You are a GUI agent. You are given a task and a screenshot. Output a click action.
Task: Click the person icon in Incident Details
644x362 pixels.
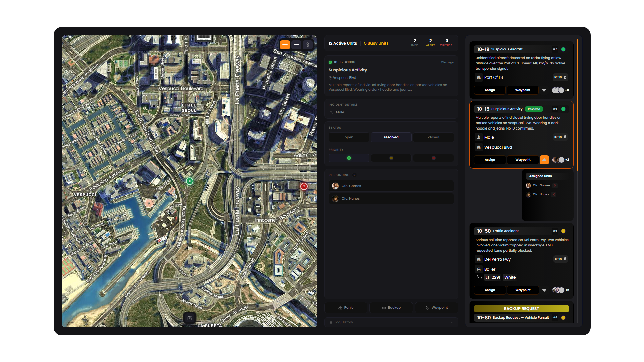331,112
